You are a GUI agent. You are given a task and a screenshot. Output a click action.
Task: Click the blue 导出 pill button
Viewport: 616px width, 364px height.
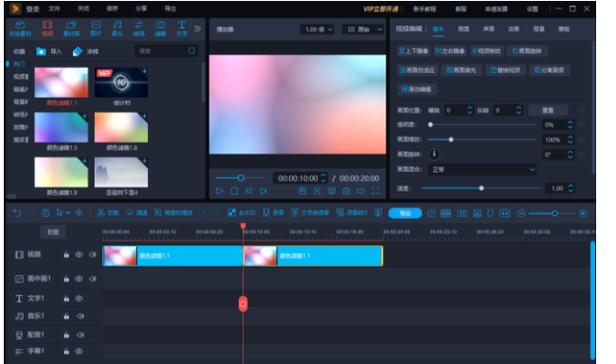pyautogui.click(x=405, y=213)
